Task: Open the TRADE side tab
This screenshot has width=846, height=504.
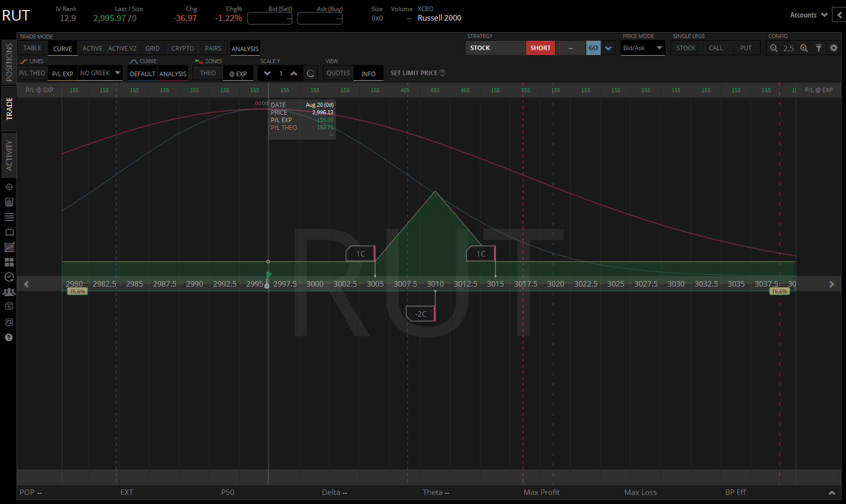Action: coord(9,109)
